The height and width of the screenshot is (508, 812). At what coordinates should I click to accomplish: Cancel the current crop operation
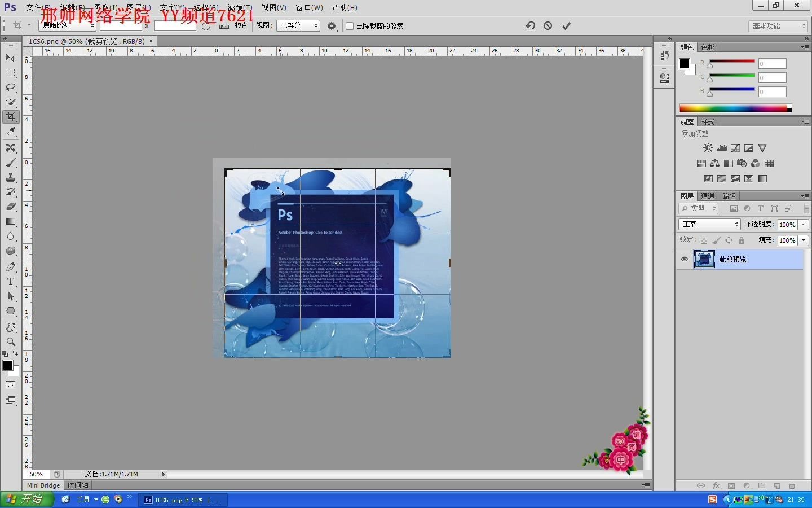click(548, 25)
